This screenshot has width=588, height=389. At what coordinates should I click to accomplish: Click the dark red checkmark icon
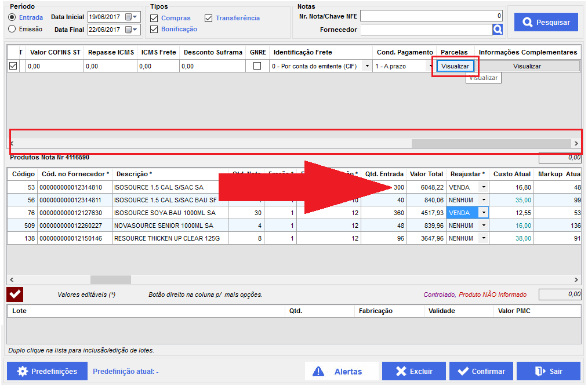tap(15, 295)
